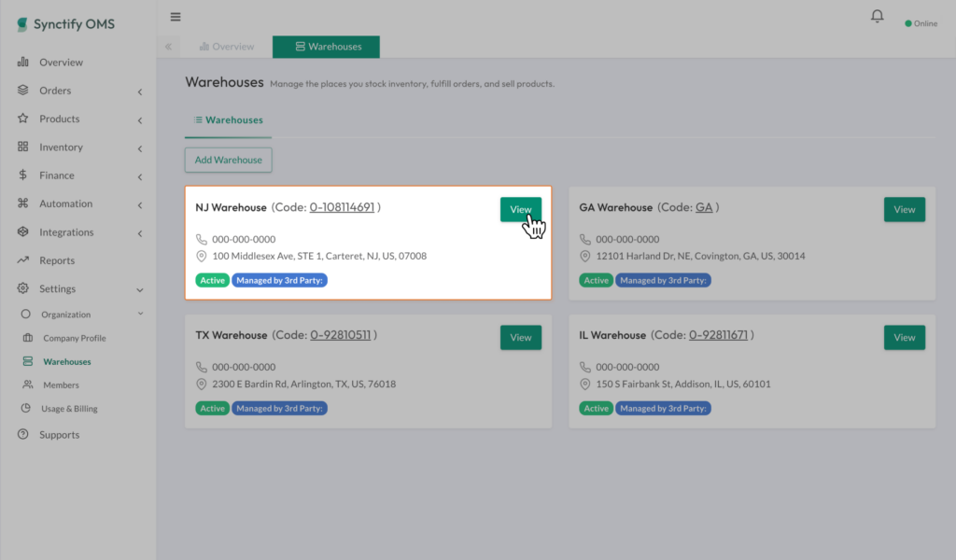Click IL Warehouse Managed by 3rd Party badge
This screenshot has width=956, height=560.
(x=663, y=408)
